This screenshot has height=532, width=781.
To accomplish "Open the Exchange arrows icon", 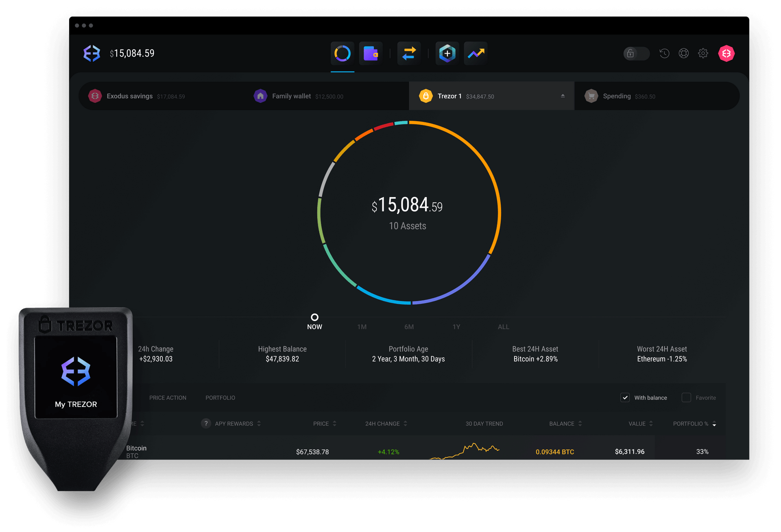I will pos(409,54).
